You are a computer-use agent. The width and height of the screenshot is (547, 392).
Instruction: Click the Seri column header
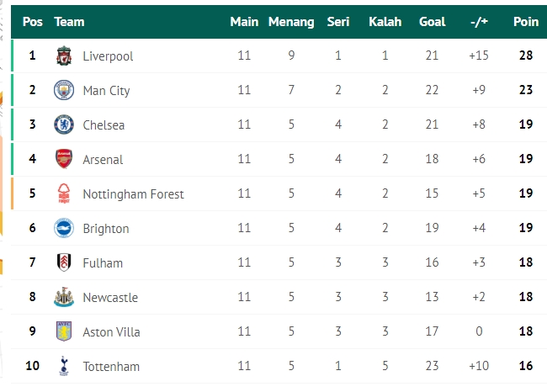coord(338,22)
